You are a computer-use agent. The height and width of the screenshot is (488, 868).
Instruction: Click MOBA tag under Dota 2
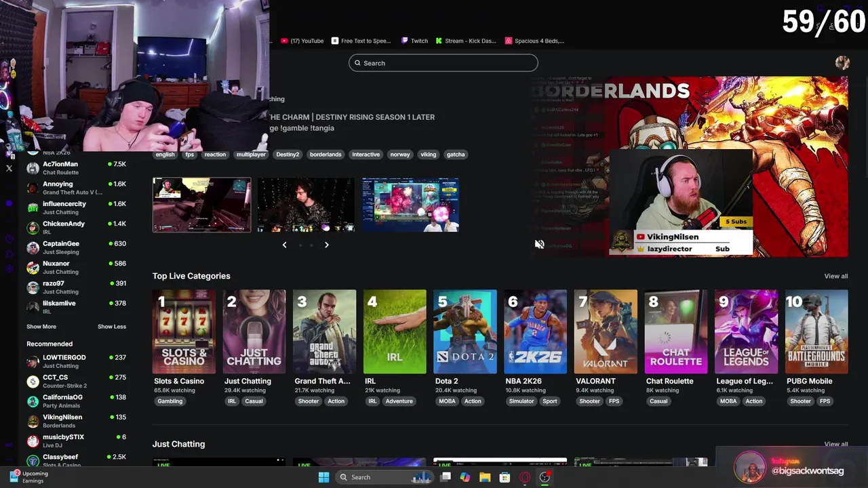(x=447, y=401)
